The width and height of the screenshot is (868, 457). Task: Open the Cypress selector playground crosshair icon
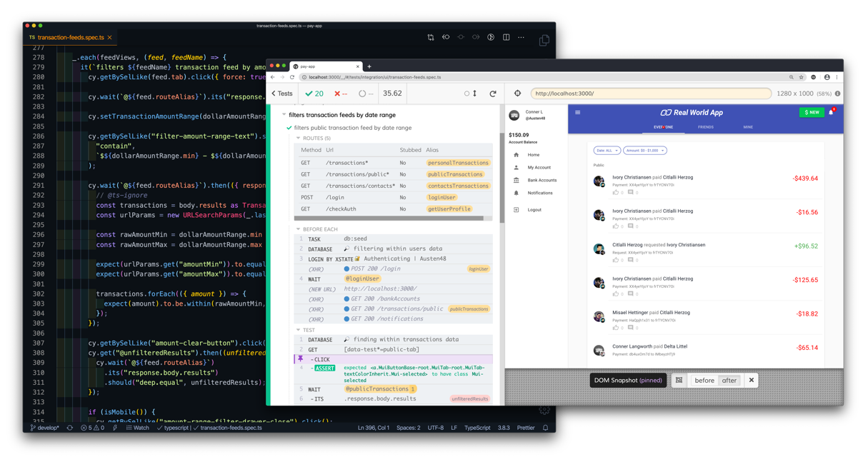tap(517, 93)
